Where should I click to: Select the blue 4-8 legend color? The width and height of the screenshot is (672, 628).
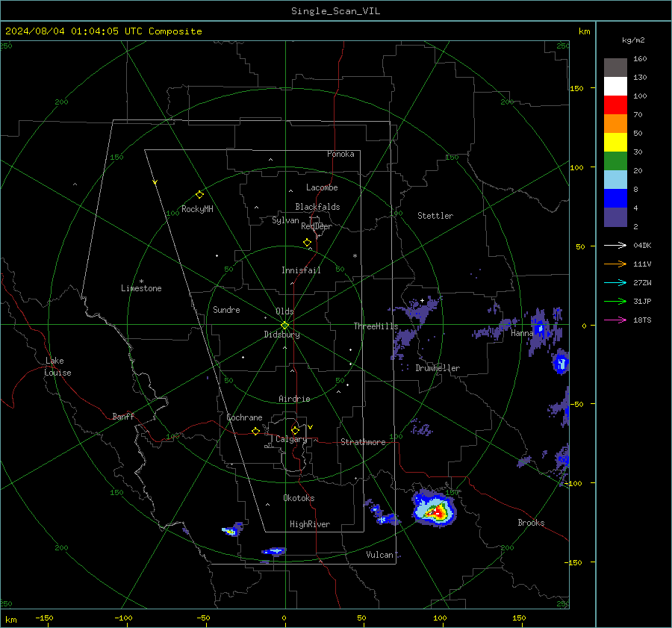[x=615, y=199]
